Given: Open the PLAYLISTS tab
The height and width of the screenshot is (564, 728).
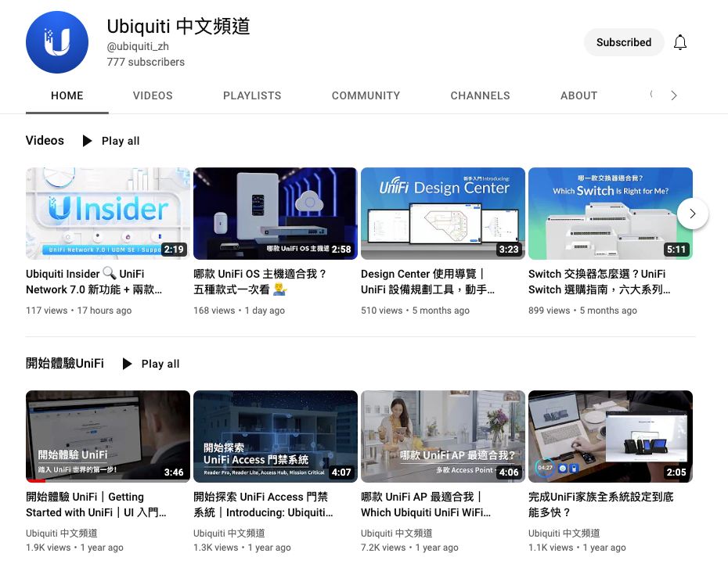Looking at the screenshot, I should tap(252, 95).
